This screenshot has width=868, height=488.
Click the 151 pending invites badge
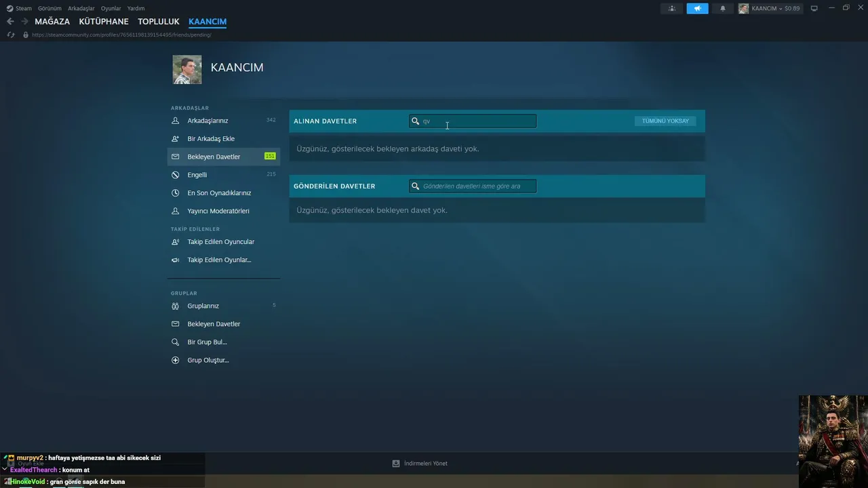pyautogui.click(x=270, y=157)
